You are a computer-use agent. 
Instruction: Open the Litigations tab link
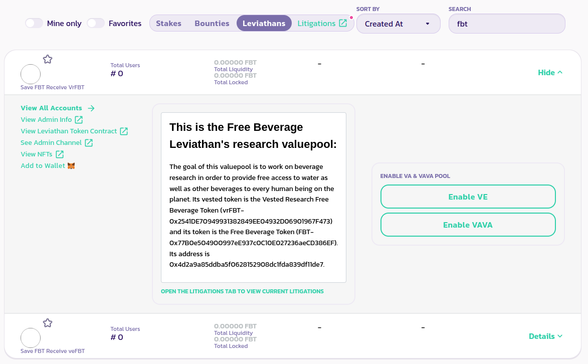point(322,24)
